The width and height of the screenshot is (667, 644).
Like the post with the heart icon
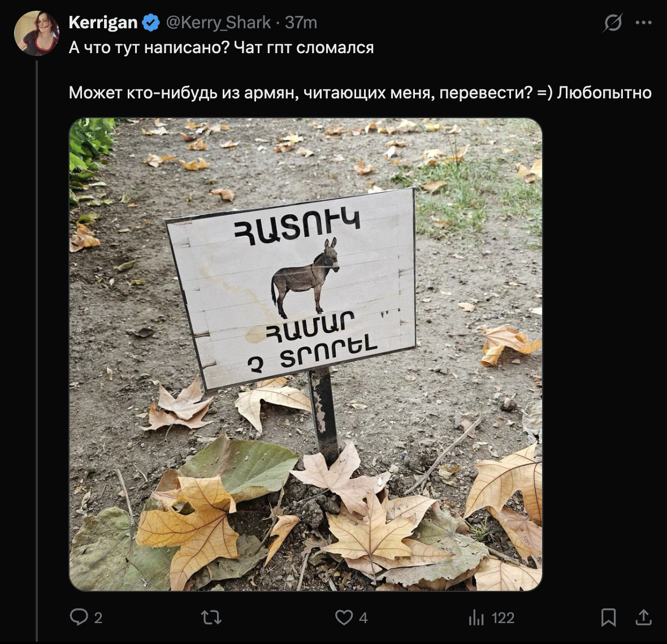click(x=344, y=617)
